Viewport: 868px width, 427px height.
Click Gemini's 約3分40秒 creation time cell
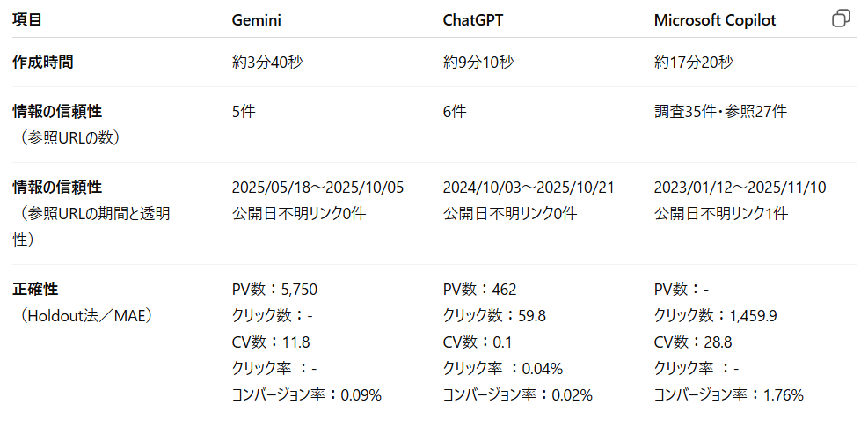tap(267, 62)
